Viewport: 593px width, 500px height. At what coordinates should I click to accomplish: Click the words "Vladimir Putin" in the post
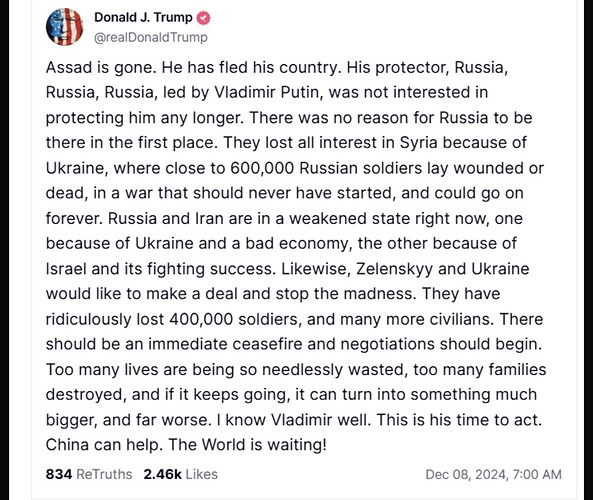click(x=269, y=93)
